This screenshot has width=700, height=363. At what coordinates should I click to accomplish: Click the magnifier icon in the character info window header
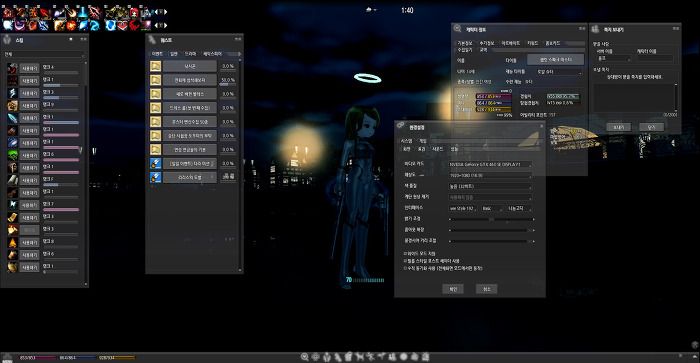click(x=457, y=29)
